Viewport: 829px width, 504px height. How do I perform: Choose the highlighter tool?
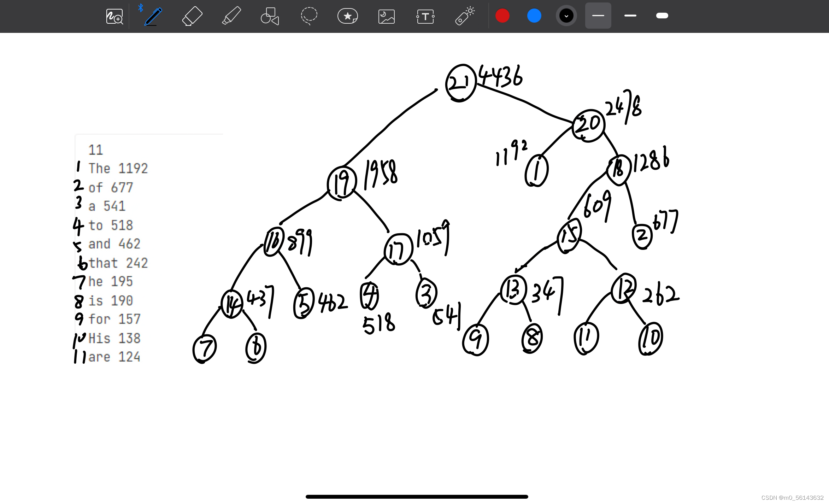pyautogui.click(x=231, y=16)
